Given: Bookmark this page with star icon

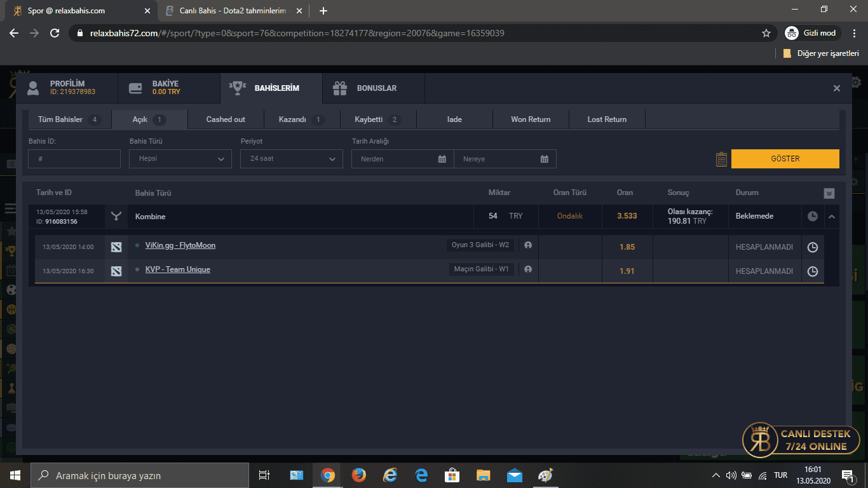Looking at the screenshot, I should pyautogui.click(x=766, y=33).
